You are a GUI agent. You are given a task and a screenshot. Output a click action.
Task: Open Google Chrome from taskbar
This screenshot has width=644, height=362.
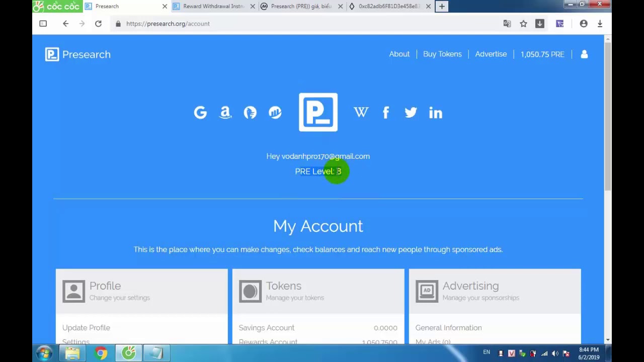pyautogui.click(x=101, y=354)
